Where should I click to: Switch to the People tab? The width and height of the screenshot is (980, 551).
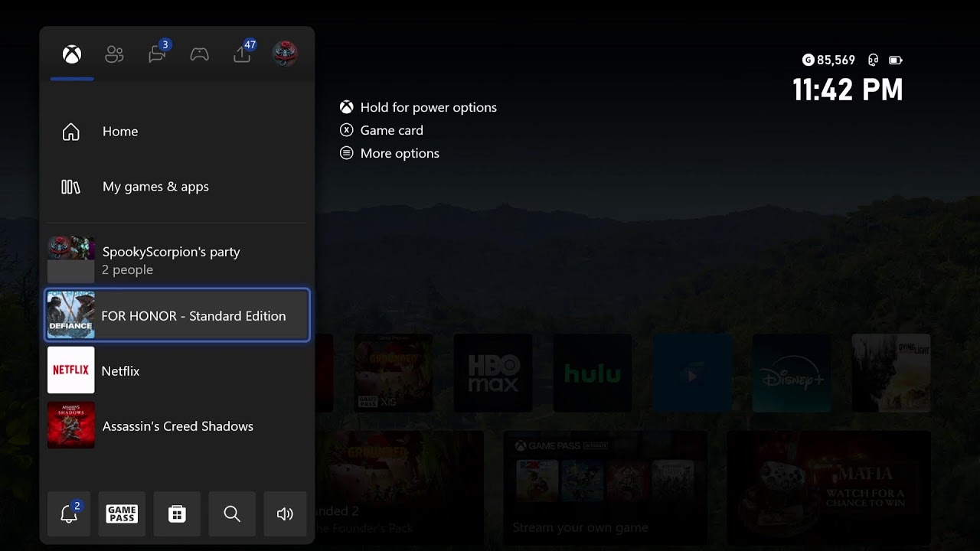[x=114, y=54]
